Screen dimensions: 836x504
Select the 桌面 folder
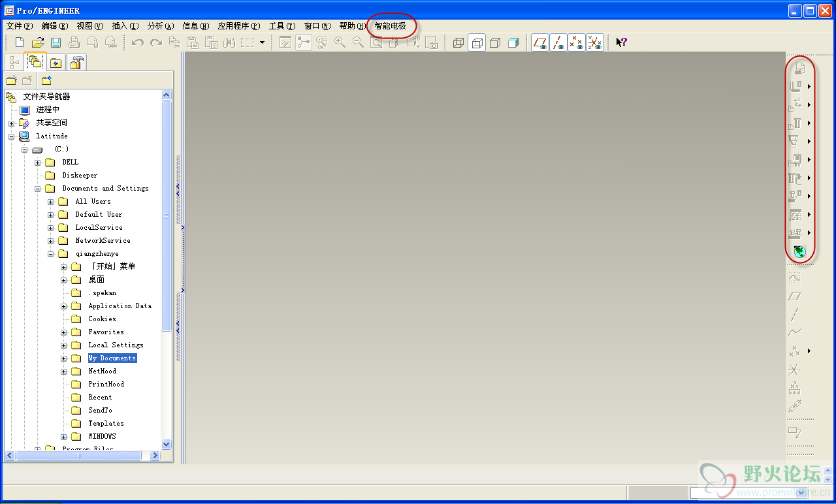click(96, 279)
